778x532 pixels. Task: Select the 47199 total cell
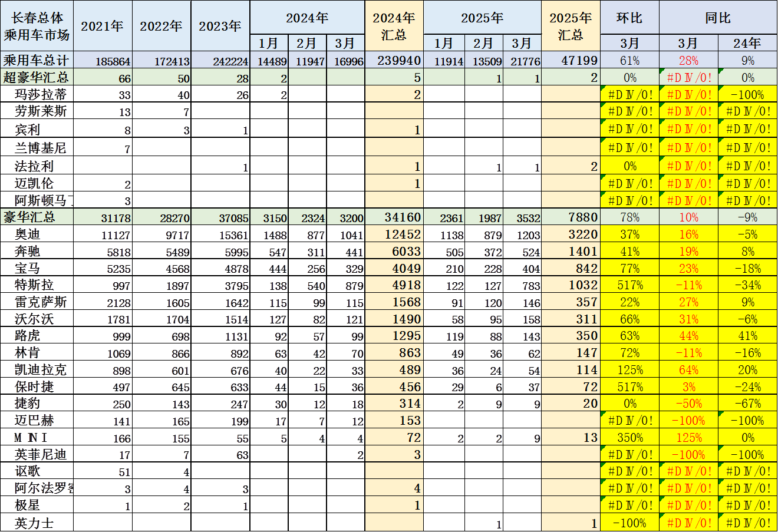coord(571,60)
